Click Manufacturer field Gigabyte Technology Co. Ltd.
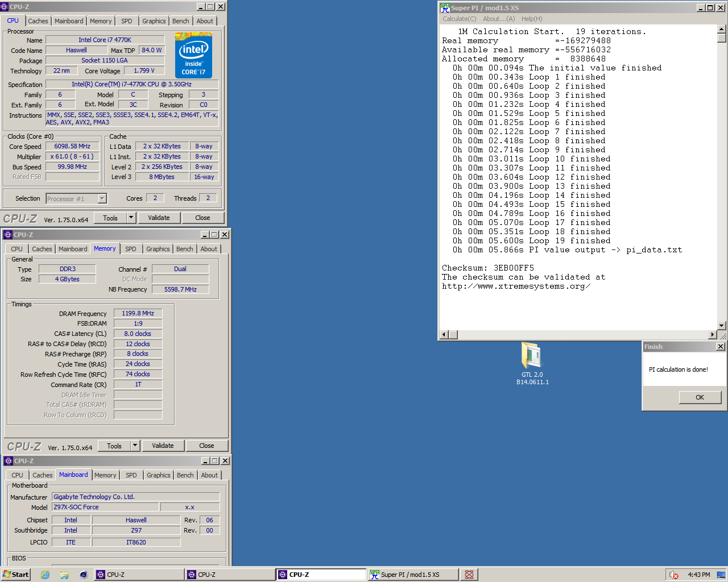 (136, 497)
